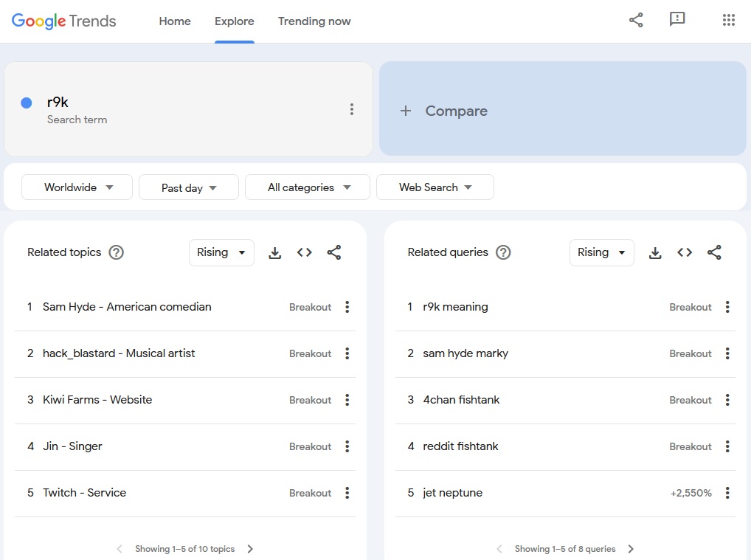
Task: Share the Related topics widget
Action: pyautogui.click(x=334, y=252)
